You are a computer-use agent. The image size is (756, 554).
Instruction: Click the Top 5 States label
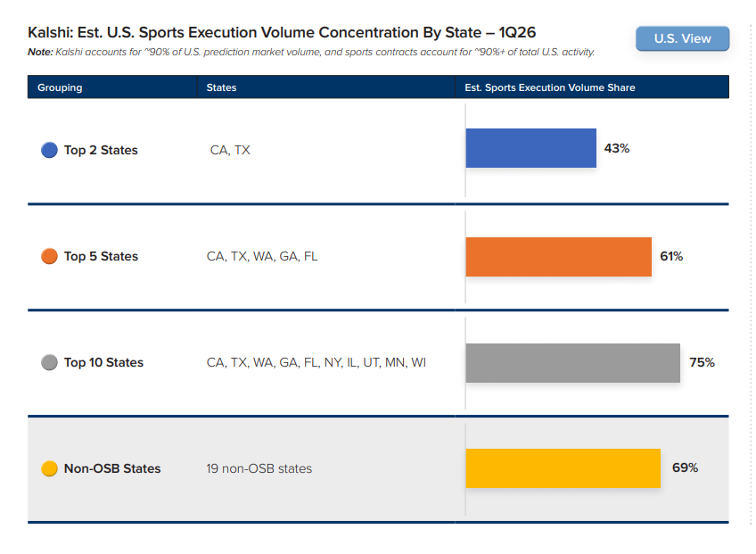[x=101, y=256]
